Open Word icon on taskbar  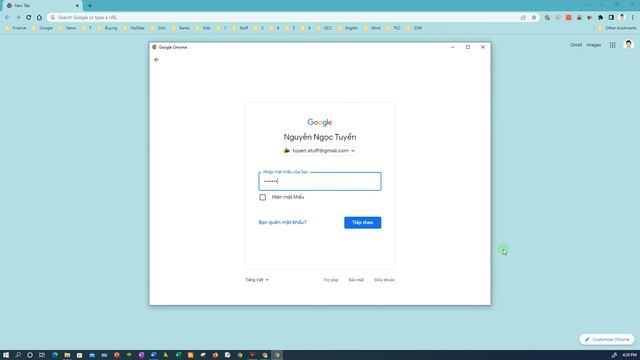pyautogui.click(x=153, y=355)
